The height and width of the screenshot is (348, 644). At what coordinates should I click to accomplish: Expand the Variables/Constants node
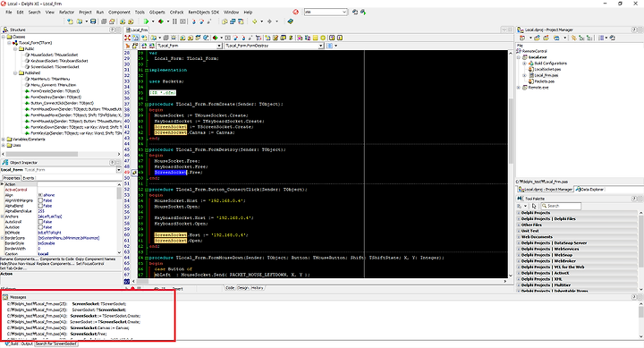point(4,140)
